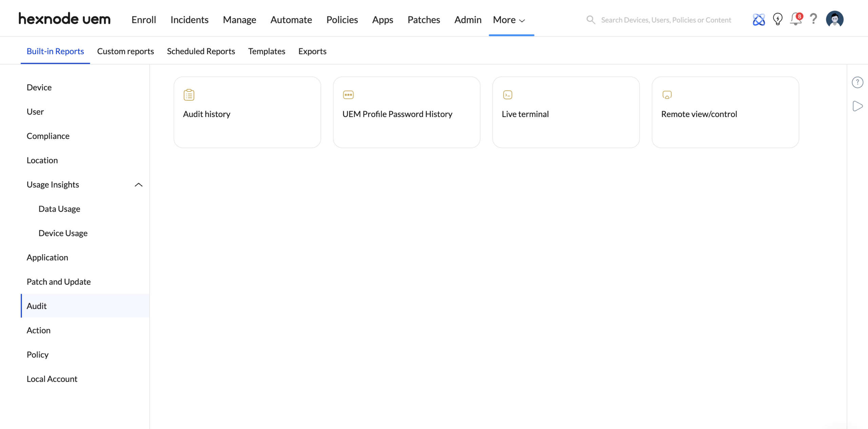Click the circled help icon on right edge
The width and height of the screenshot is (868, 429).
coord(858,82)
